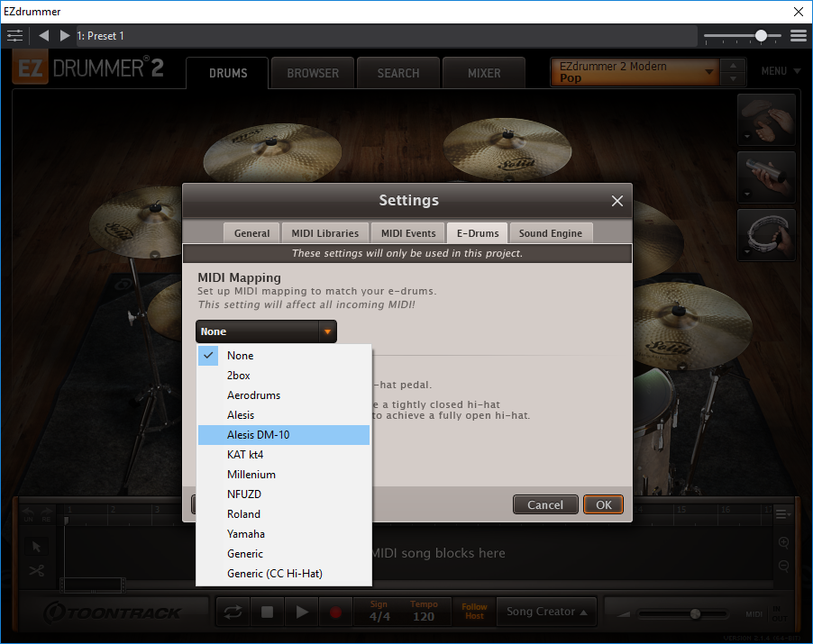Open the MIDI Mapping dropdown showing None
Viewport: 813px width, 644px height.
click(x=266, y=331)
